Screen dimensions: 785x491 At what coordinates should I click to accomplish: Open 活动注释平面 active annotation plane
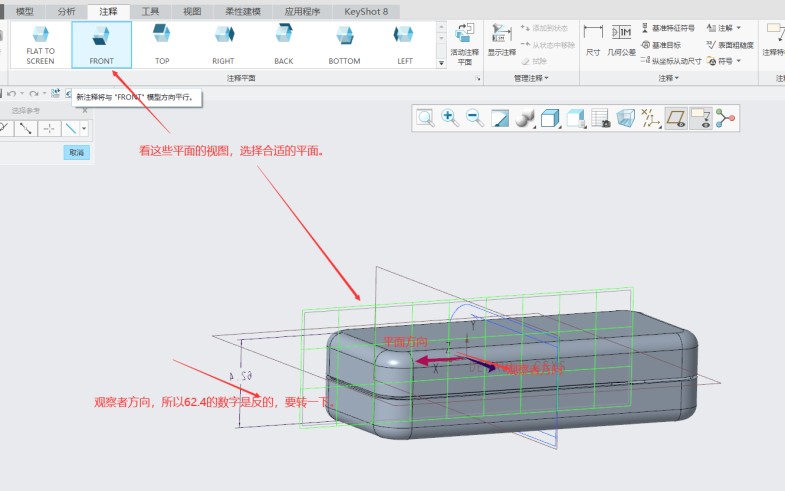465,42
